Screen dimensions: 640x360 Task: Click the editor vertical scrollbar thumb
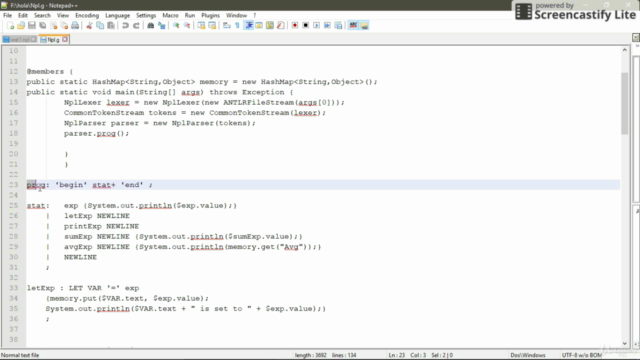(624, 103)
